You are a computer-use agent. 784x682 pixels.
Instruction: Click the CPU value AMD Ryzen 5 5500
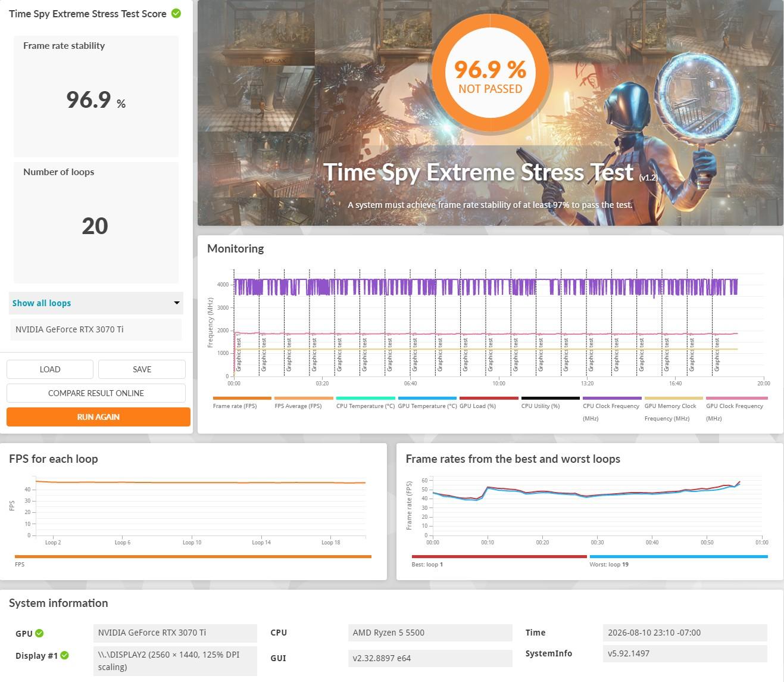tap(430, 633)
